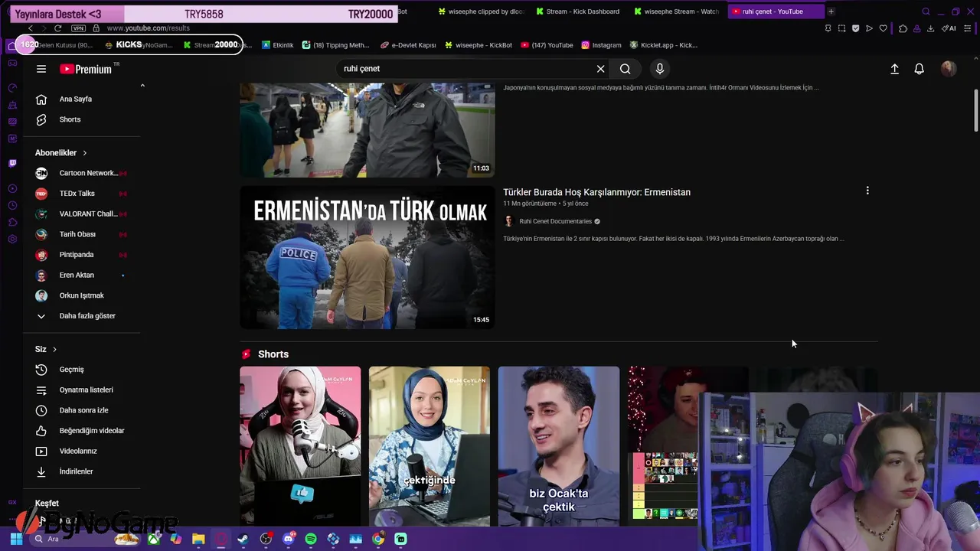Expand the Siz section chevron
Screen dimensions: 980x551
click(x=54, y=350)
